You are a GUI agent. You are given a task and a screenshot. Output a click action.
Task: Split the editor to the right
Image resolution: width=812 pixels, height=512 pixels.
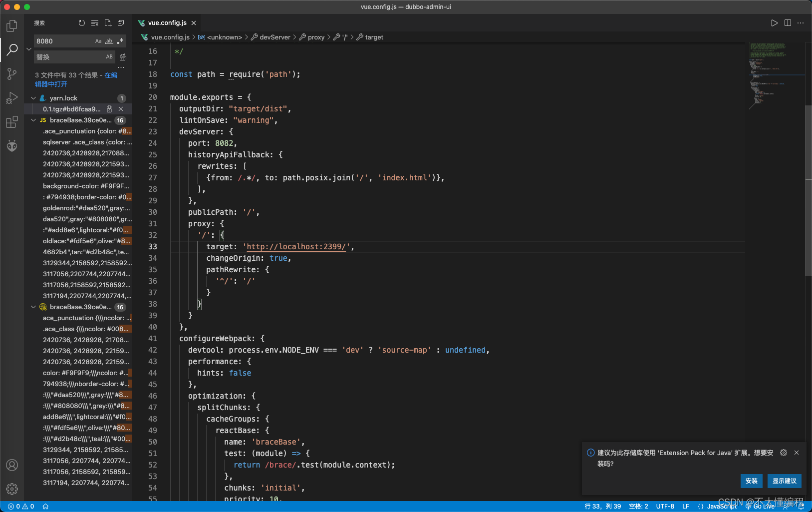788,23
